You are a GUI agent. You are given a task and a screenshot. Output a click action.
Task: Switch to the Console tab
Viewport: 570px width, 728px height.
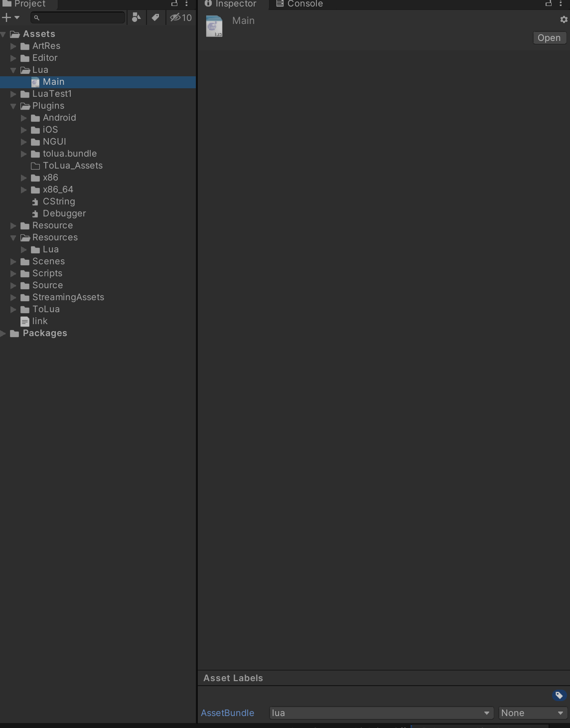click(299, 4)
